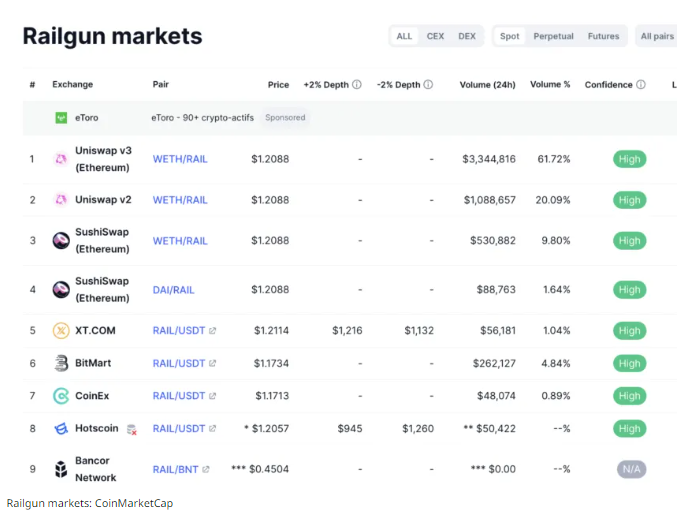Open the WETH/RAIL pair on Uniswap v2
This screenshot has width=699, height=510.
pyautogui.click(x=180, y=200)
